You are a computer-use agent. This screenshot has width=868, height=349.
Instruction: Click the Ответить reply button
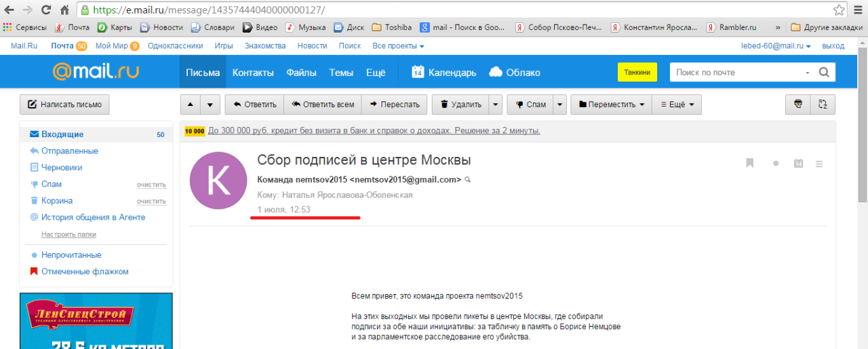(x=254, y=105)
